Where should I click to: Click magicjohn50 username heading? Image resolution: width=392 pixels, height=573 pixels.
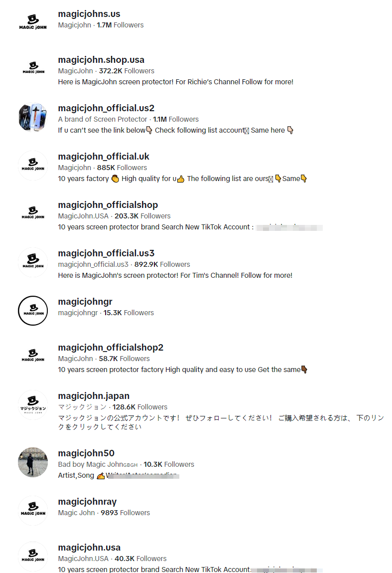pos(86,453)
